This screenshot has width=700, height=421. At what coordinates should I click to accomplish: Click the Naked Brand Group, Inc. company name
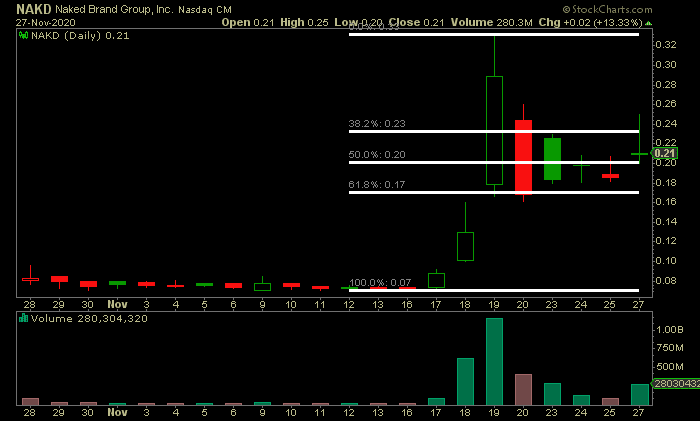114,9
